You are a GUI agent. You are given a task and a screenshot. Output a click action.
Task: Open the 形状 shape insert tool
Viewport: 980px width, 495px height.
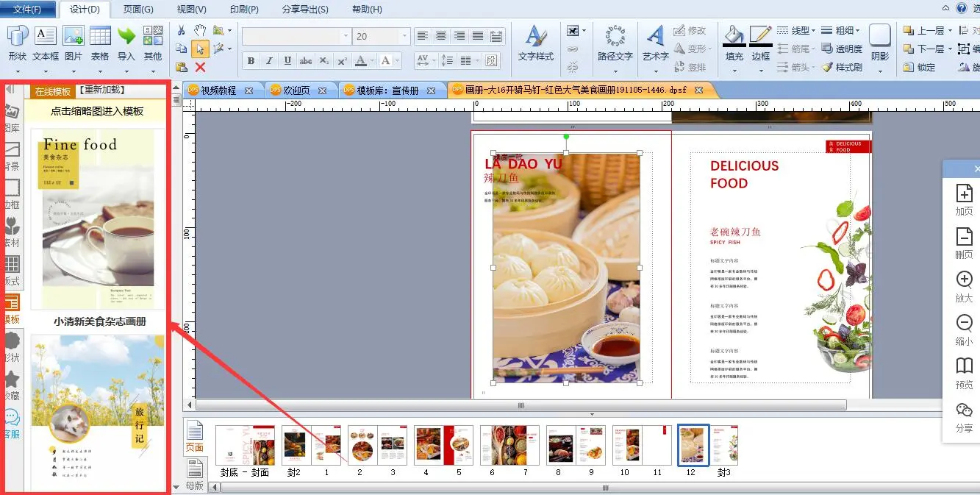[17, 43]
